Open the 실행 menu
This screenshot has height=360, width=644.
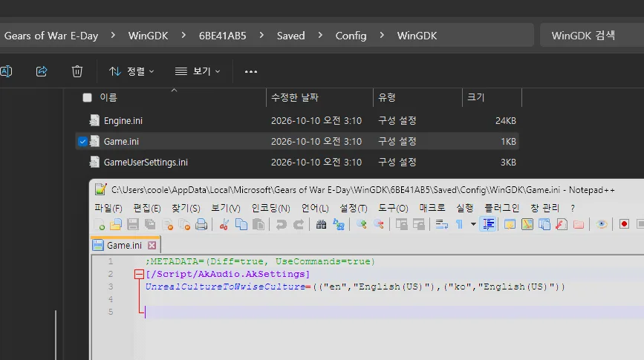[465, 208]
